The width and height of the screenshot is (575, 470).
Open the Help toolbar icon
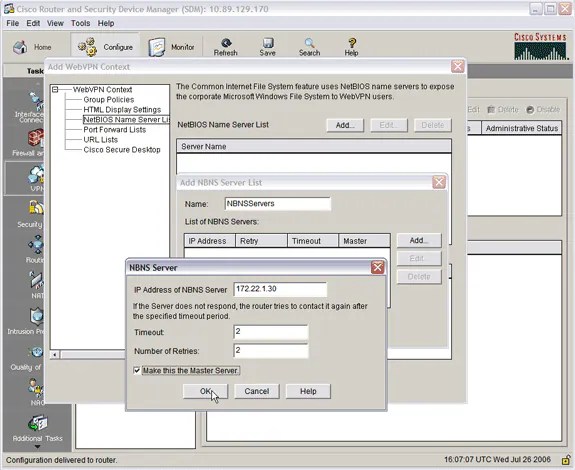click(352, 43)
